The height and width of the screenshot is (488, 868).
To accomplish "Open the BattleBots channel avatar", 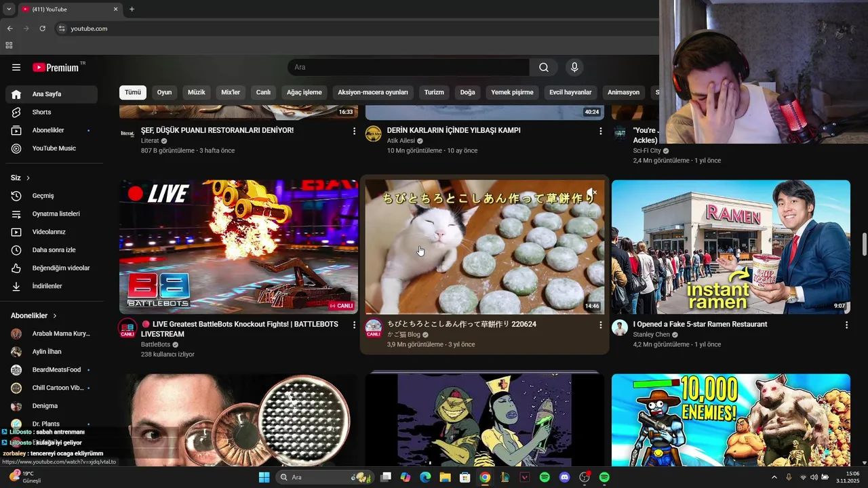I will [x=127, y=328].
